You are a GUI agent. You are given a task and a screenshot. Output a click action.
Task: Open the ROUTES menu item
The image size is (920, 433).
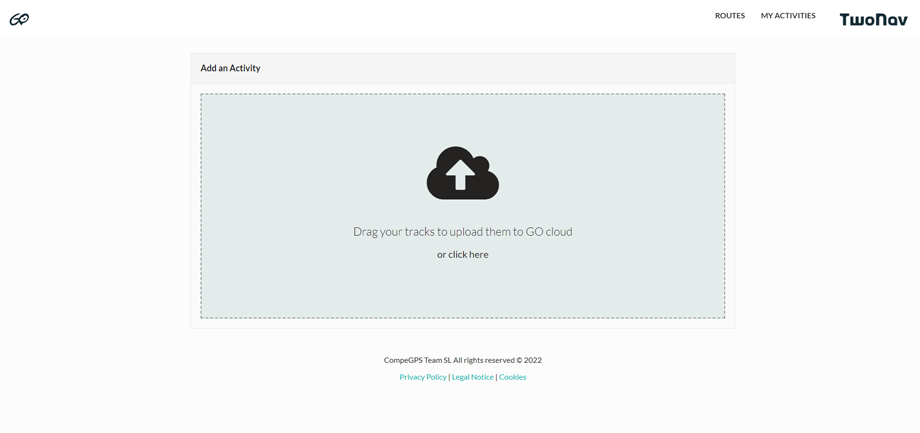[x=729, y=16]
